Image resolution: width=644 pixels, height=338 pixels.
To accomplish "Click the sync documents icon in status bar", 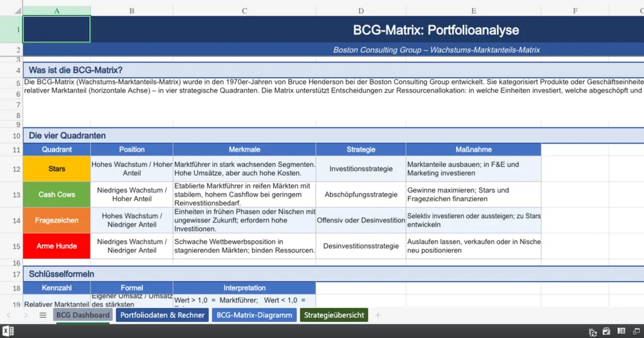I will 592,332.
